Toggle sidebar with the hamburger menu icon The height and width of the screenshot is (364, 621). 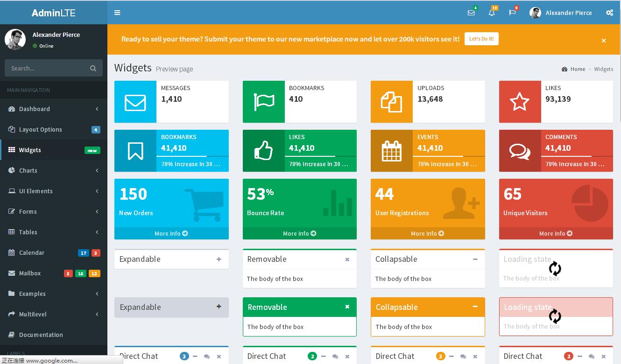(x=117, y=13)
